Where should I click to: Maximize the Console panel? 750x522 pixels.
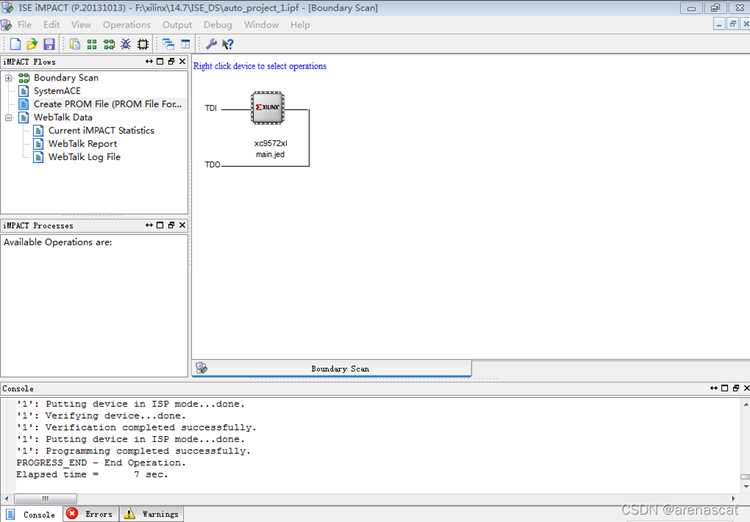pos(725,388)
